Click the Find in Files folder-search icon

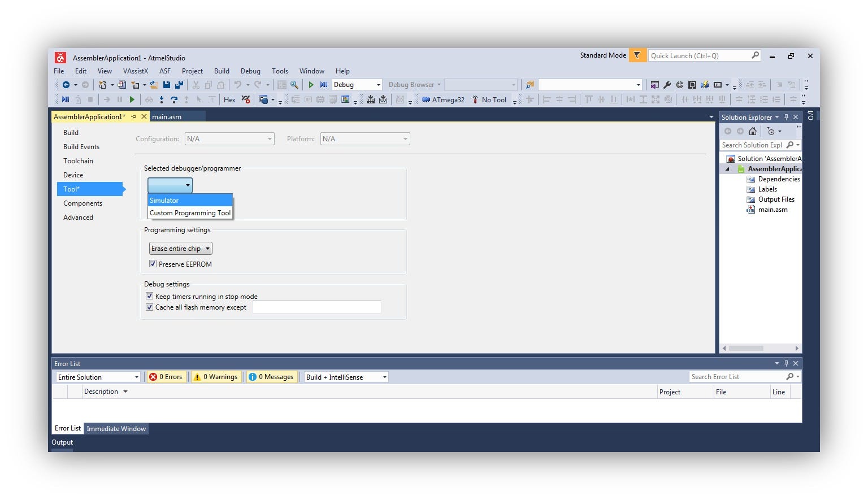(x=530, y=85)
